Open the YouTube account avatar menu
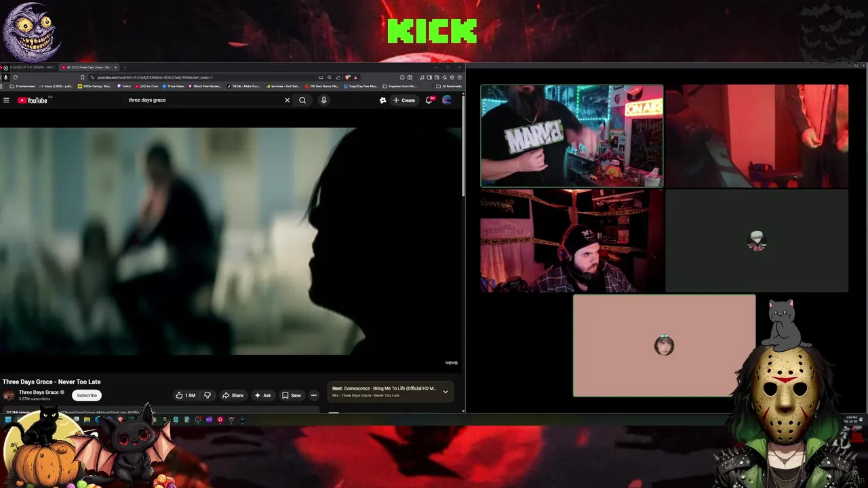This screenshot has width=868, height=488. coord(447,100)
